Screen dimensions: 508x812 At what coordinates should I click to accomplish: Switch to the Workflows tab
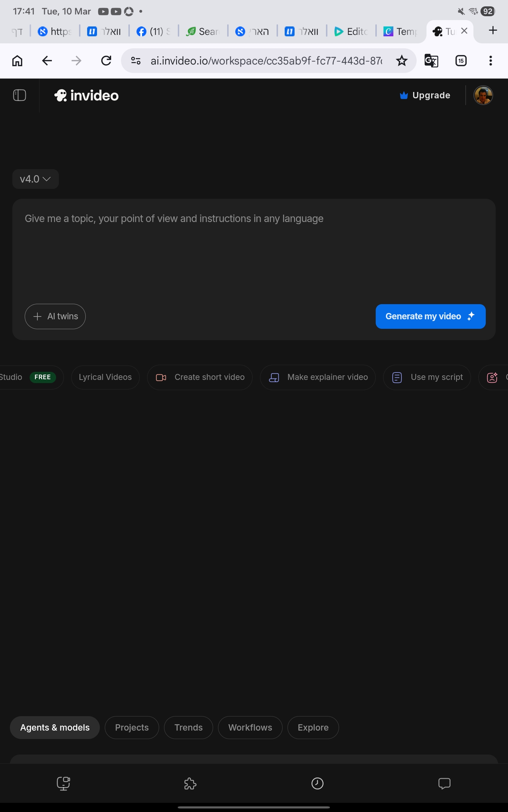pos(250,727)
